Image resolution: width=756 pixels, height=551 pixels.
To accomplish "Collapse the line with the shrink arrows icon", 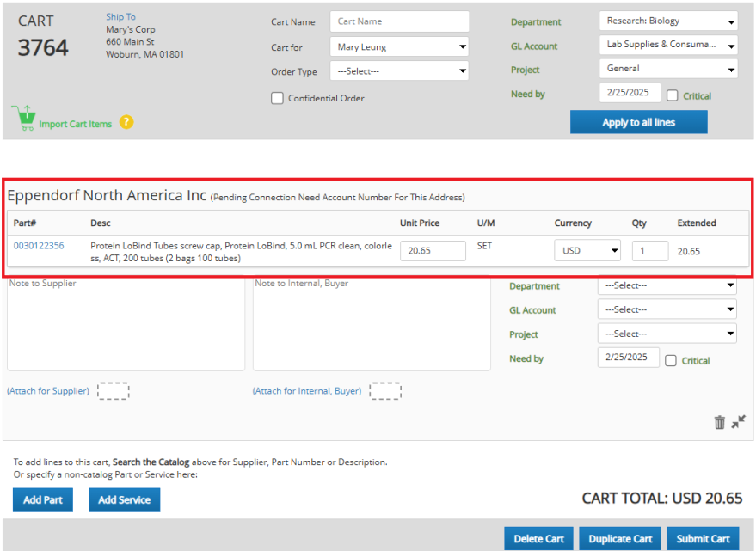I will click(x=738, y=422).
